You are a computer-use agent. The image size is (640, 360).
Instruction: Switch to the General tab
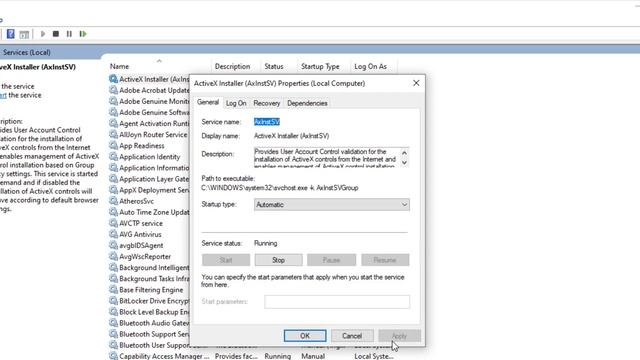(x=208, y=102)
